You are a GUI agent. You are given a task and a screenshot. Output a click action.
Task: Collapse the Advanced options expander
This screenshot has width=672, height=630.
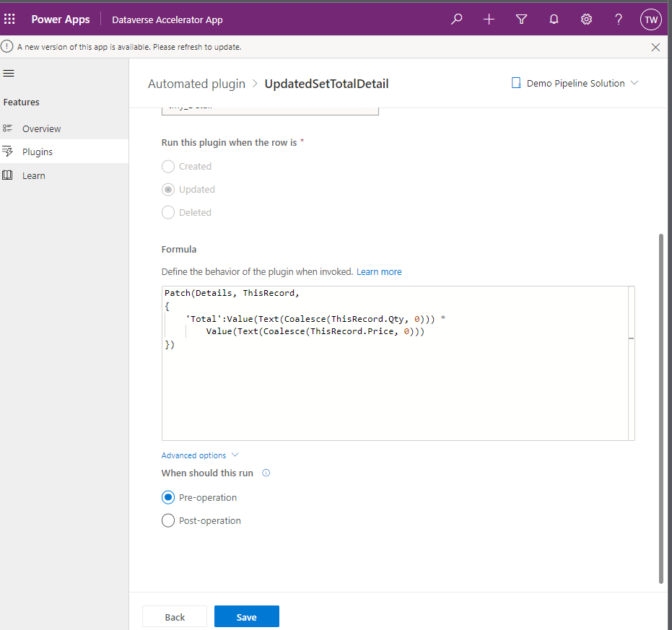point(200,455)
